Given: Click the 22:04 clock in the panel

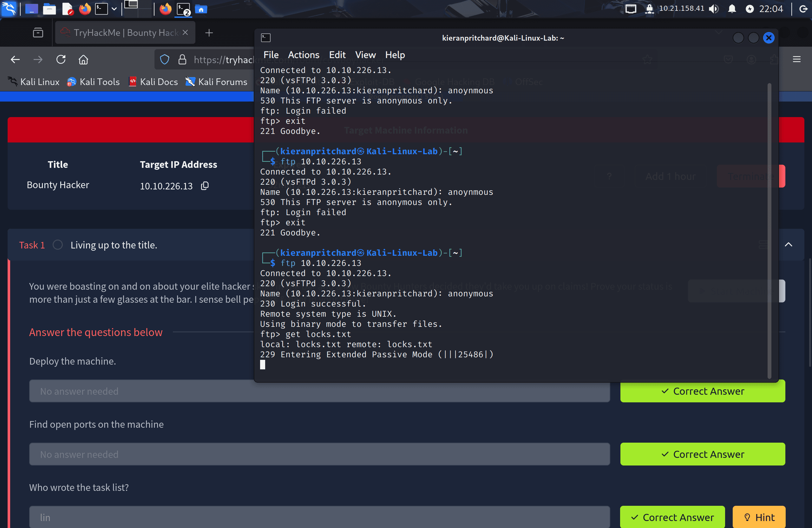Looking at the screenshot, I should pyautogui.click(x=771, y=9).
